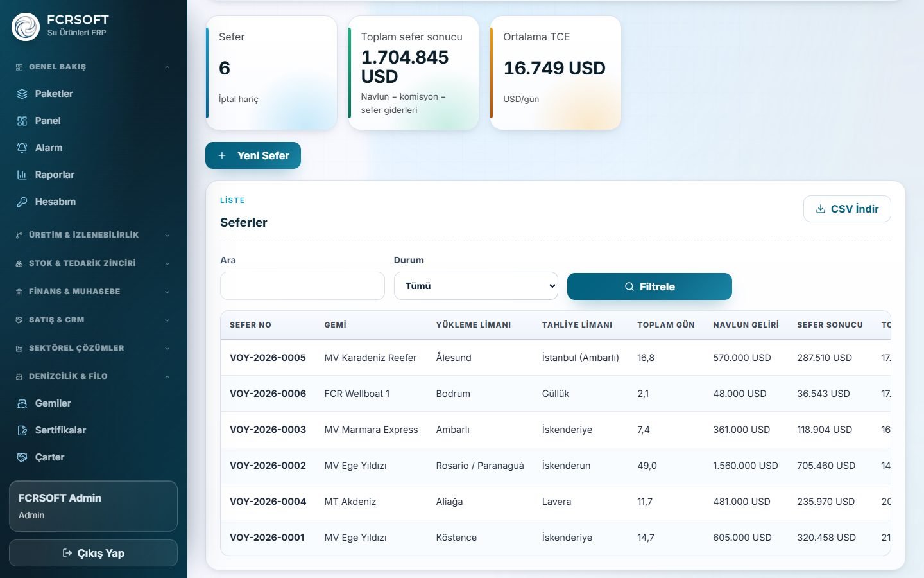Click the Çarter handshake icon
Viewport: 924px width, 578px height.
22,457
